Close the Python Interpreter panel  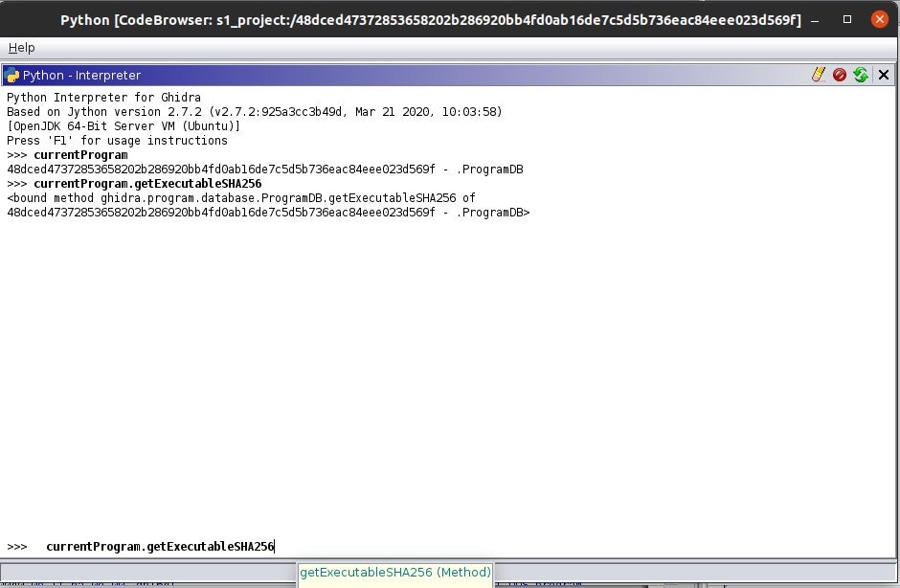coord(884,75)
